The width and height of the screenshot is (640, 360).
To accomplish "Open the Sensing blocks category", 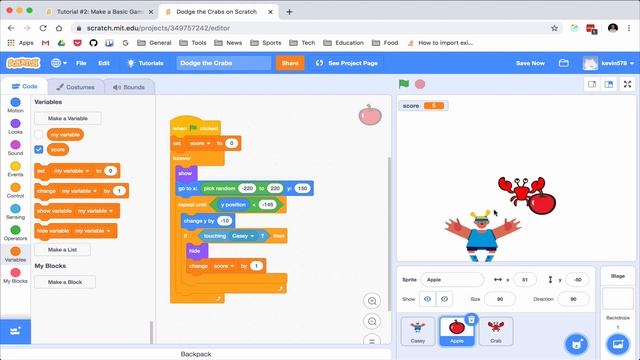I will (x=16, y=211).
